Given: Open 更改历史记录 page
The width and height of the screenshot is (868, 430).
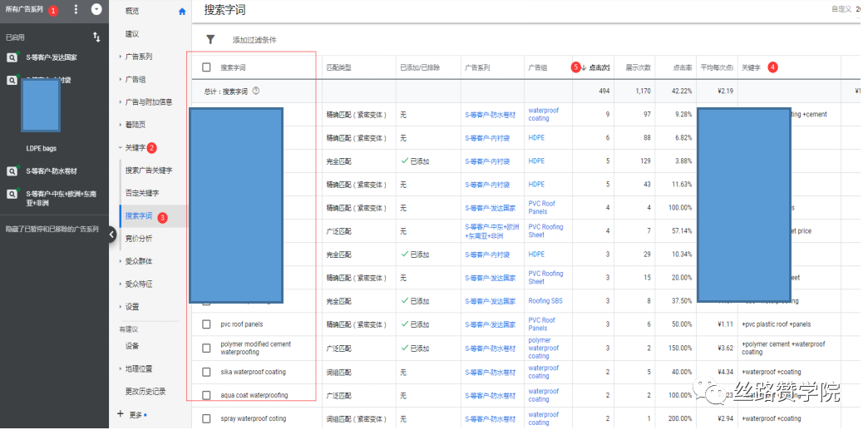Looking at the screenshot, I should pyautogui.click(x=145, y=391).
